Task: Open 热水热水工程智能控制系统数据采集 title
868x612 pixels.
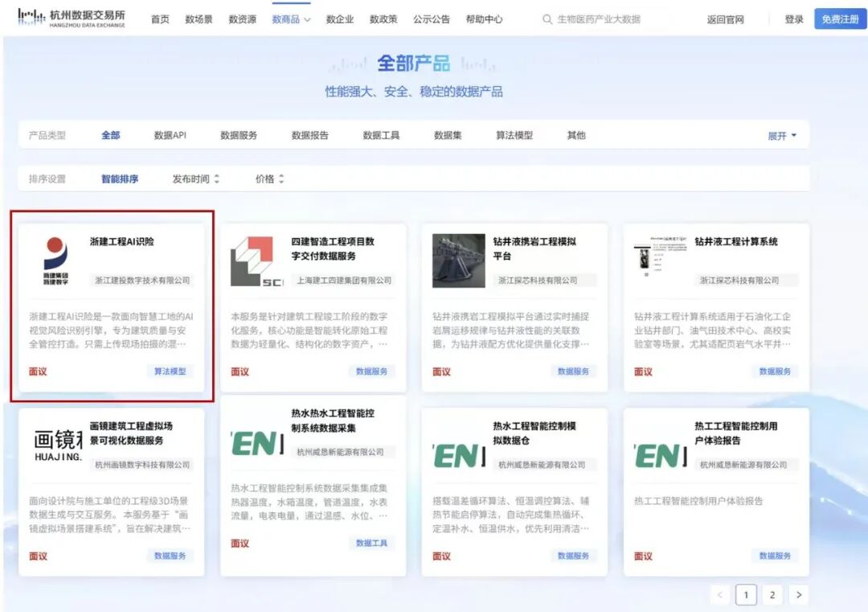Action: [x=333, y=421]
